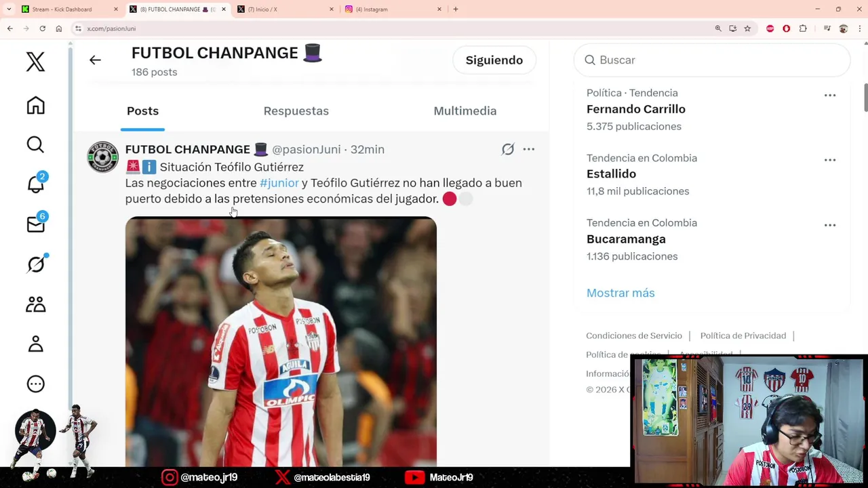This screenshot has width=868, height=488.
Task: Click the red ABP extension icon
Action: (x=770, y=28)
